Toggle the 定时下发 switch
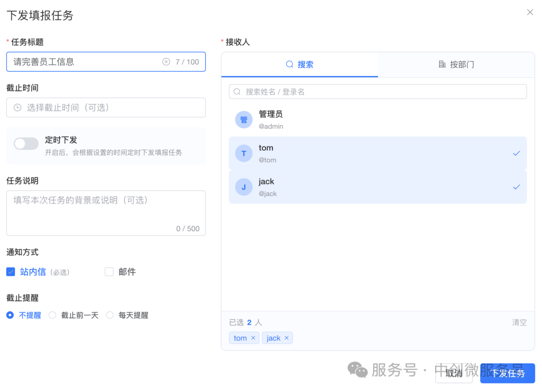The image size is (542, 392). click(26, 144)
